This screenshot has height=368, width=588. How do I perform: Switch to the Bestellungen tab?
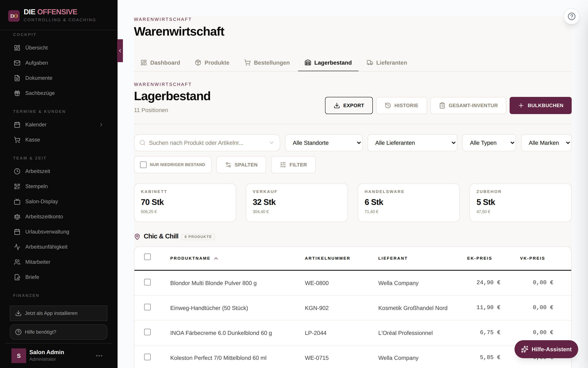[x=267, y=63]
